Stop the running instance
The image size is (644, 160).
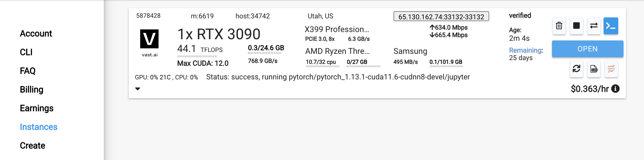pos(576,26)
